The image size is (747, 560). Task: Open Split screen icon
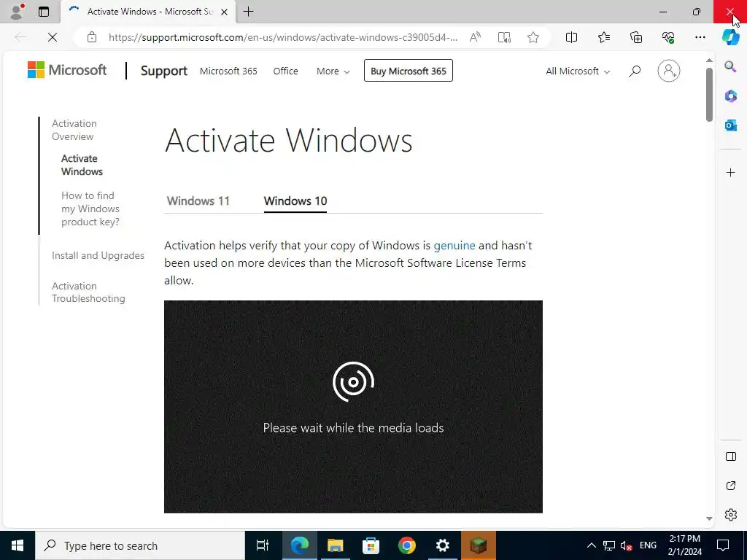(x=571, y=37)
